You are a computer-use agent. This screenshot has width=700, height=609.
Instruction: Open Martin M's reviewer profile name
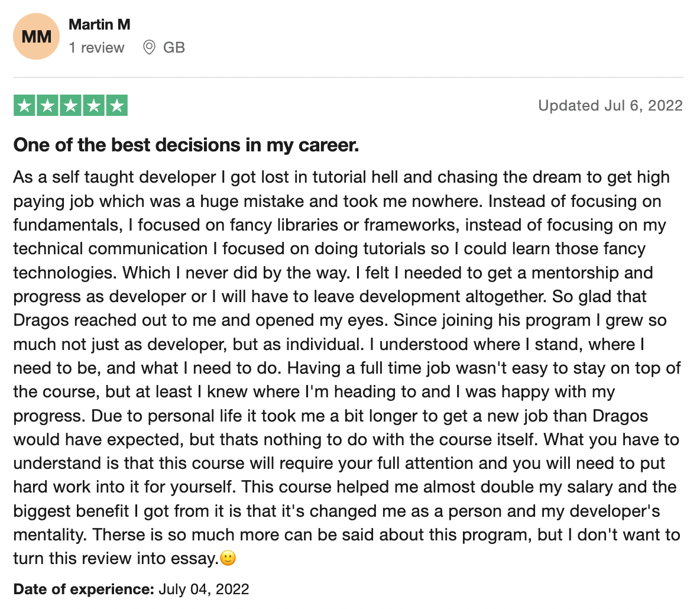pos(99,25)
